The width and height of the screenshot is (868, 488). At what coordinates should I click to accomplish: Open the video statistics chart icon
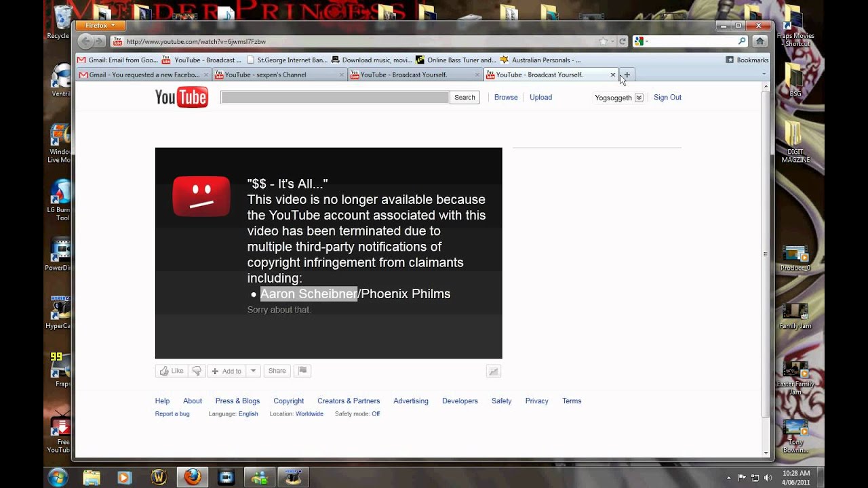pos(494,371)
